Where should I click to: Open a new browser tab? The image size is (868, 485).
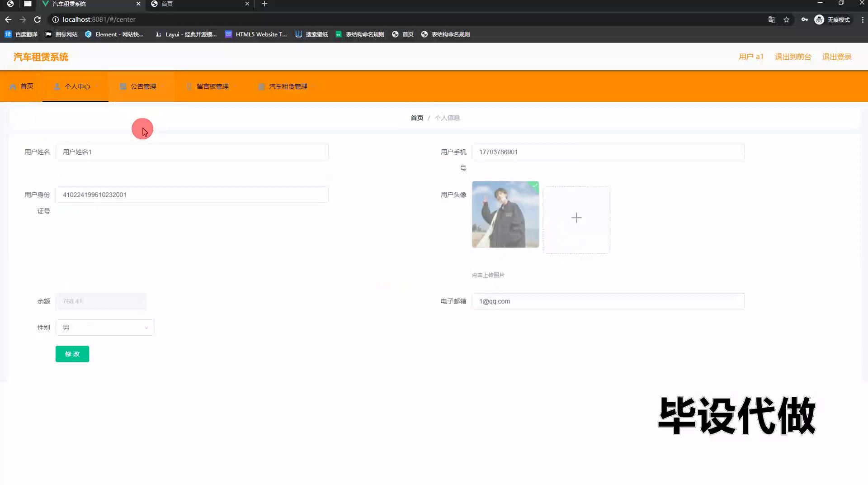click(264, 4)
